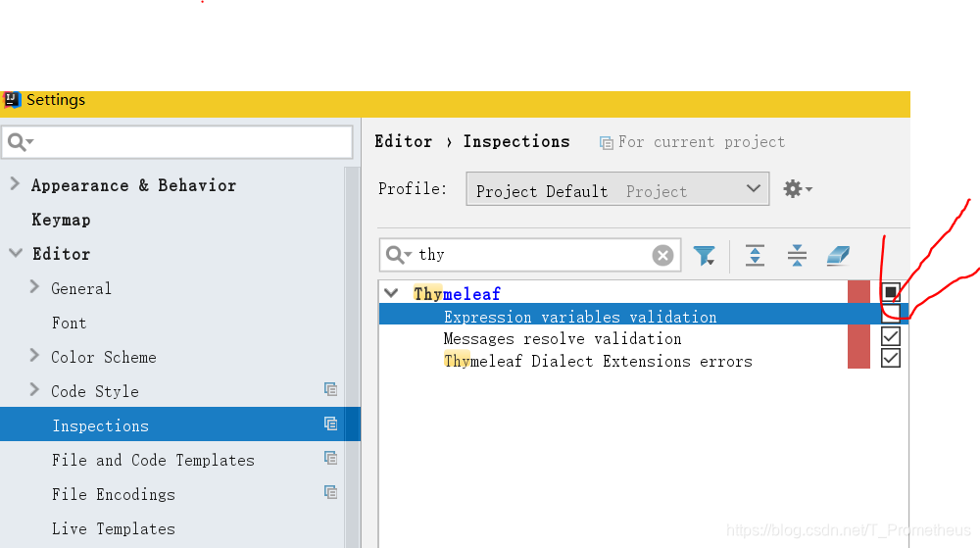Click the reset-to-empty eraser icon

[x=838, y=255]
